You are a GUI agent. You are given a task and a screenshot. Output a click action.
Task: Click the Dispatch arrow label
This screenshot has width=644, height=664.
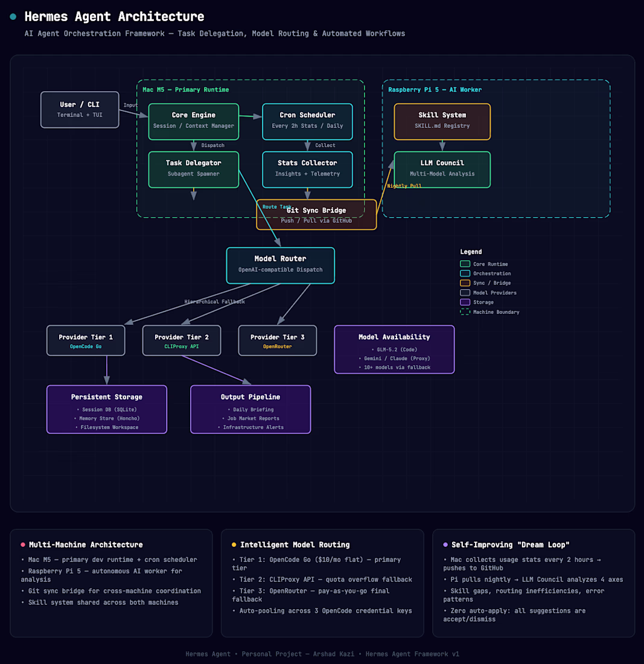212,145
